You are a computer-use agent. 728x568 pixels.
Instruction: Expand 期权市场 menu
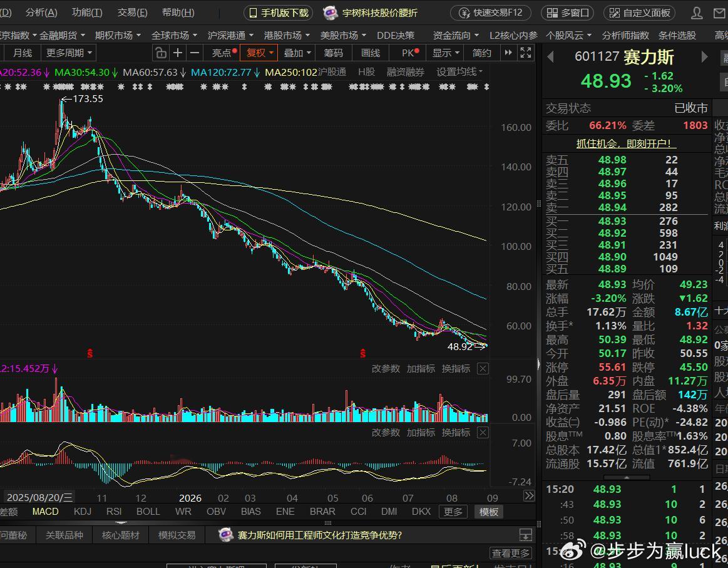pyautogui.click(x=118, y=35)
